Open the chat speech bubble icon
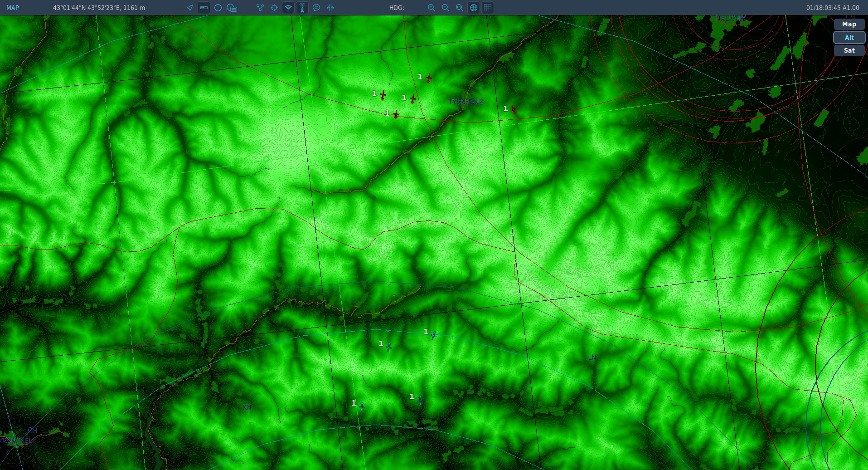This screenshot has width=868, height=470. click(x=316, y=8)
